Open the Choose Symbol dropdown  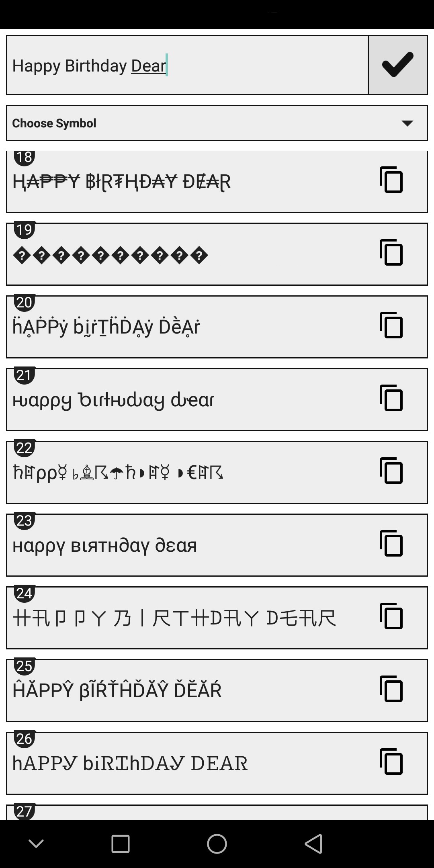[x=217, y=123]
